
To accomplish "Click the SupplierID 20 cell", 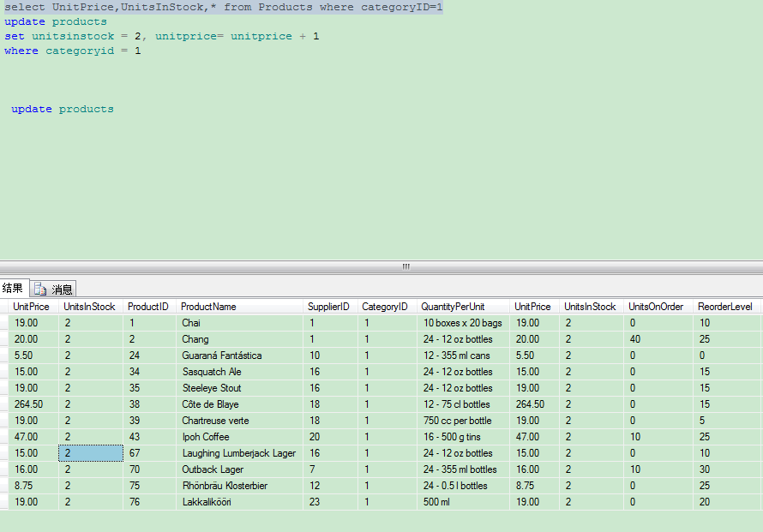I will (x=330, y=437).
